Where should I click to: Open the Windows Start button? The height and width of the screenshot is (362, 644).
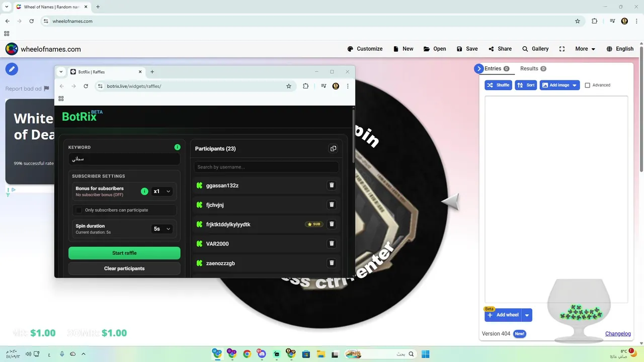point(425,354)
